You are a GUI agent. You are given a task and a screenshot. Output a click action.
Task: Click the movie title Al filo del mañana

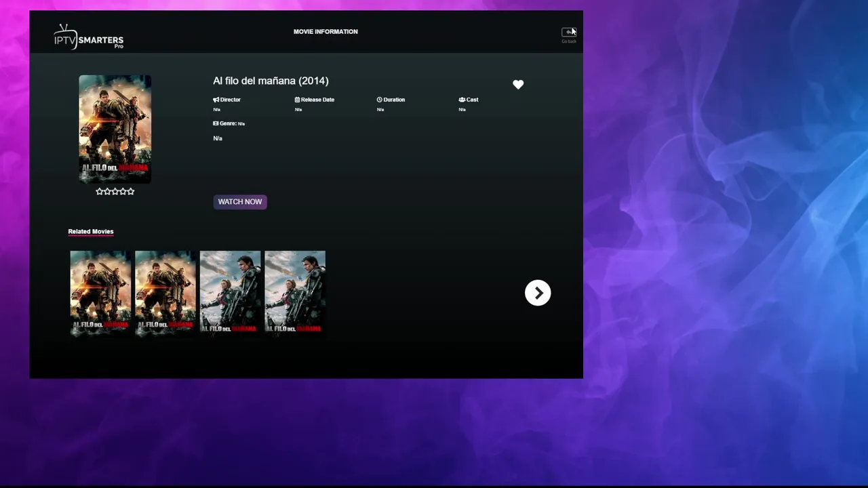[x=271, y=81]
